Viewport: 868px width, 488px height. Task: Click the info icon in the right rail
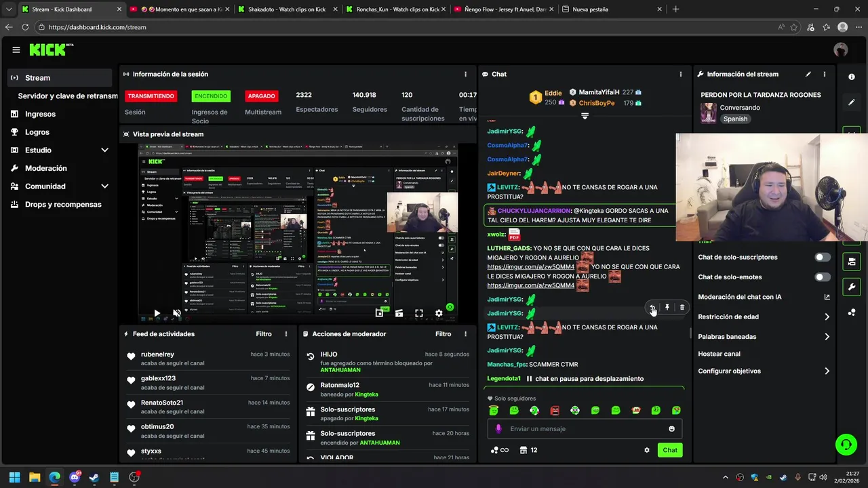[x=852, y=77]
